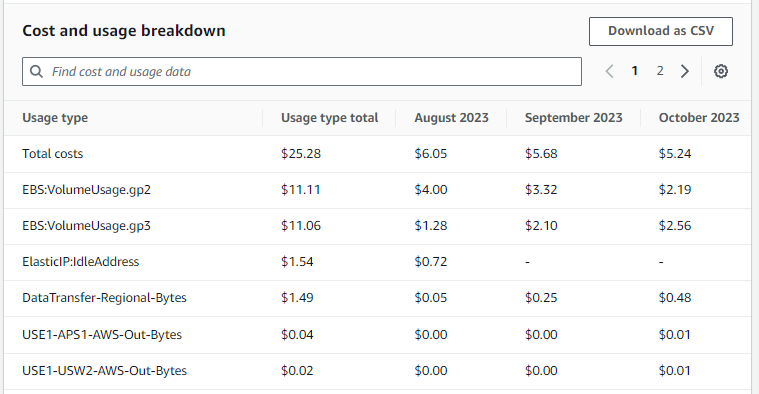Select the USE1-USW2-AWS-Out-Bytes row label
Screen dimensions: 759x394
click(105, 371)
